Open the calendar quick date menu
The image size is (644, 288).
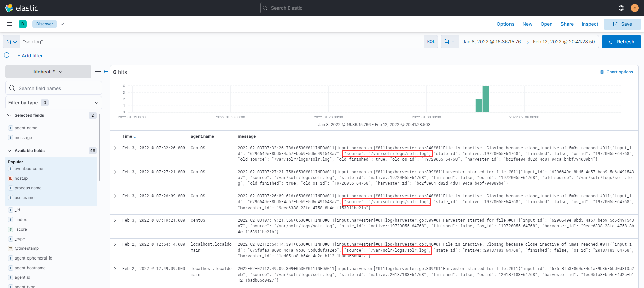click(x=449, y=42)
